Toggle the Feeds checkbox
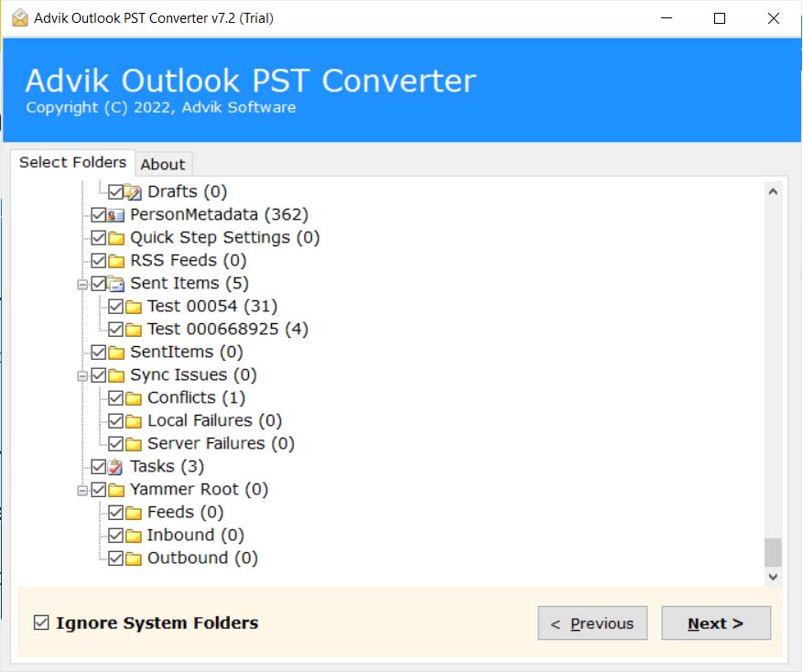Viewport: 803px width, 672px height. point(115,513)
